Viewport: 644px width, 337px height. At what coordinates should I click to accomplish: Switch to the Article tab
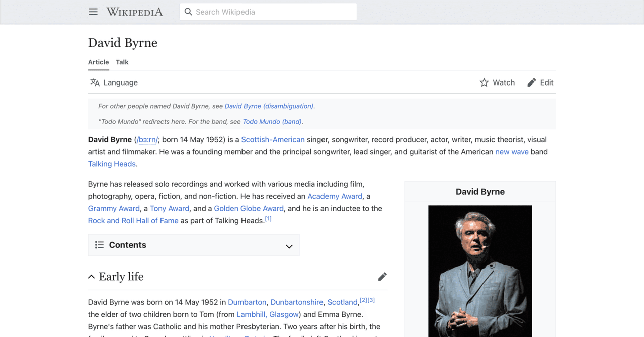pos(99,62)
